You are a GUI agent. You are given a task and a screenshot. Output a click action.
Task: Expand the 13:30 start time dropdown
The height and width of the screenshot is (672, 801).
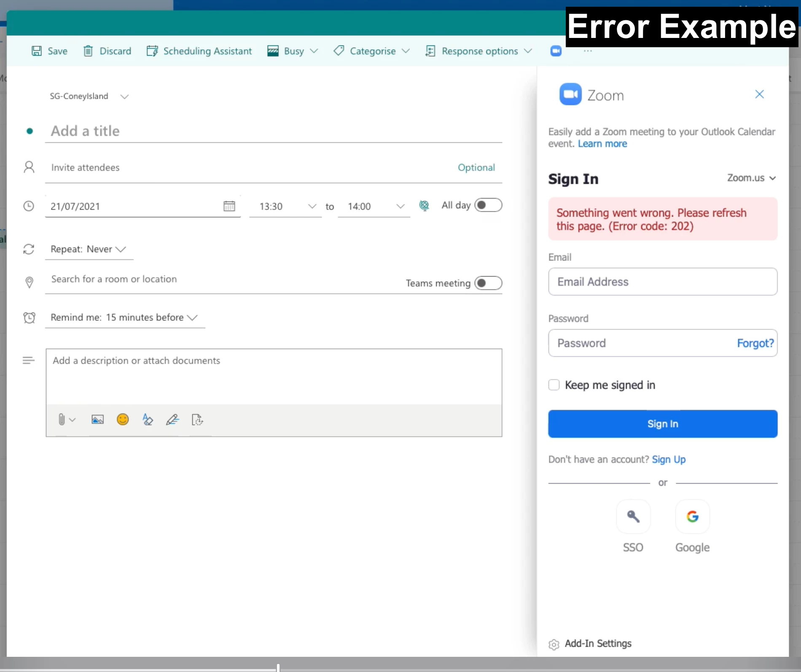(312, 206)
